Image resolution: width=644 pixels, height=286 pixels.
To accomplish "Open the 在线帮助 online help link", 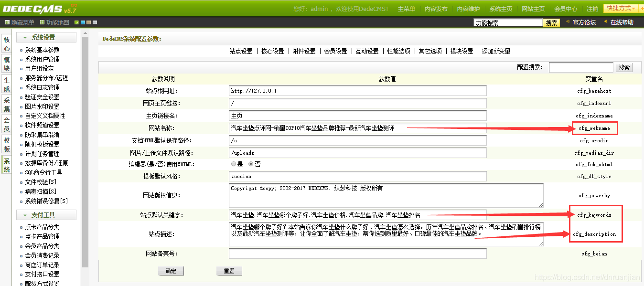I will tap(622, 22).
